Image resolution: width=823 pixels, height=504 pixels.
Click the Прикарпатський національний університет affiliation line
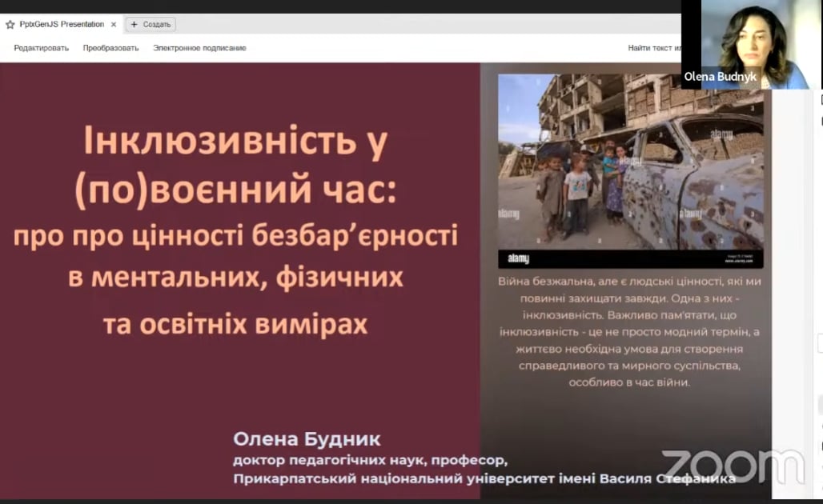[484, 478]
